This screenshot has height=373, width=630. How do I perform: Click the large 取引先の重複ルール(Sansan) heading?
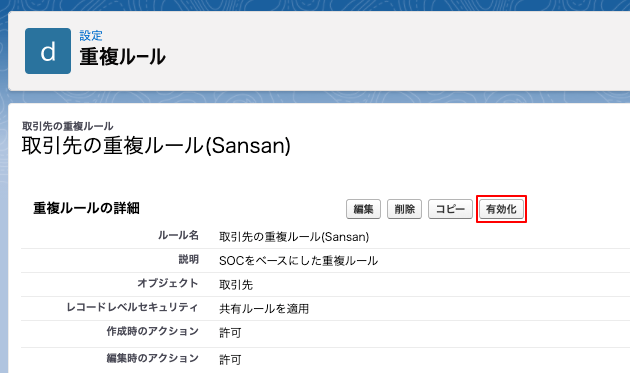[156, 146]
